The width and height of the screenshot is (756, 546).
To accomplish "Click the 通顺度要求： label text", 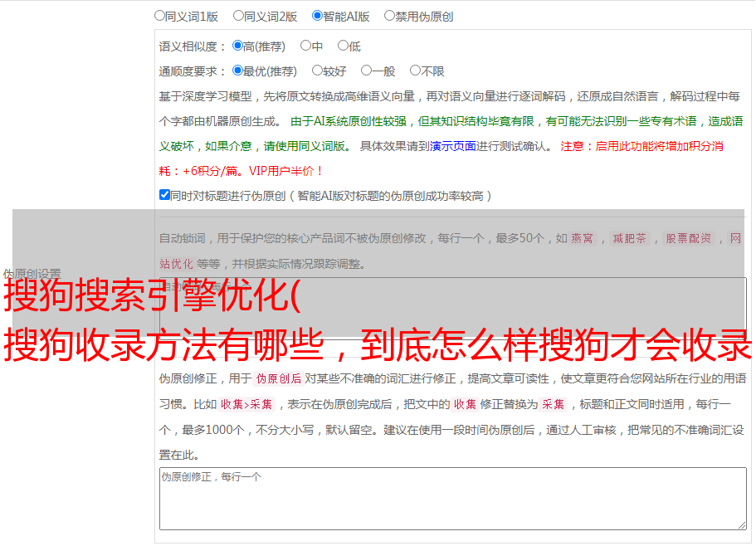I will (x=193, y=71).
